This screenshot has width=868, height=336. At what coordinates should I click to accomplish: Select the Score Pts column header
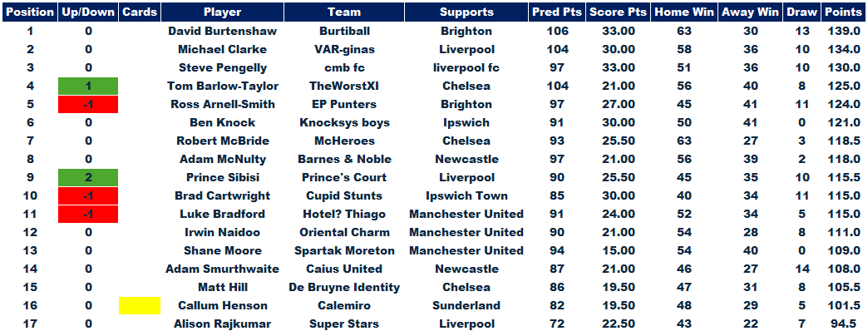coord(619,12)
